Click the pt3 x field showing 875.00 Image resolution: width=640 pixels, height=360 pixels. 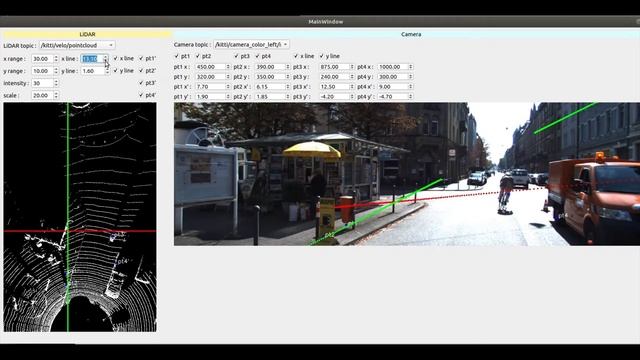[x=334, y=67]
